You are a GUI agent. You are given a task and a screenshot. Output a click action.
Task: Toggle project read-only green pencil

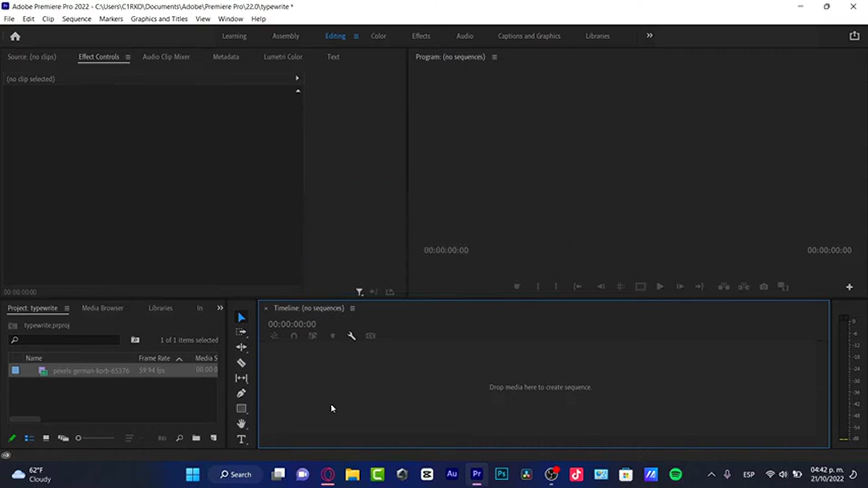click(x=12, y=438)
